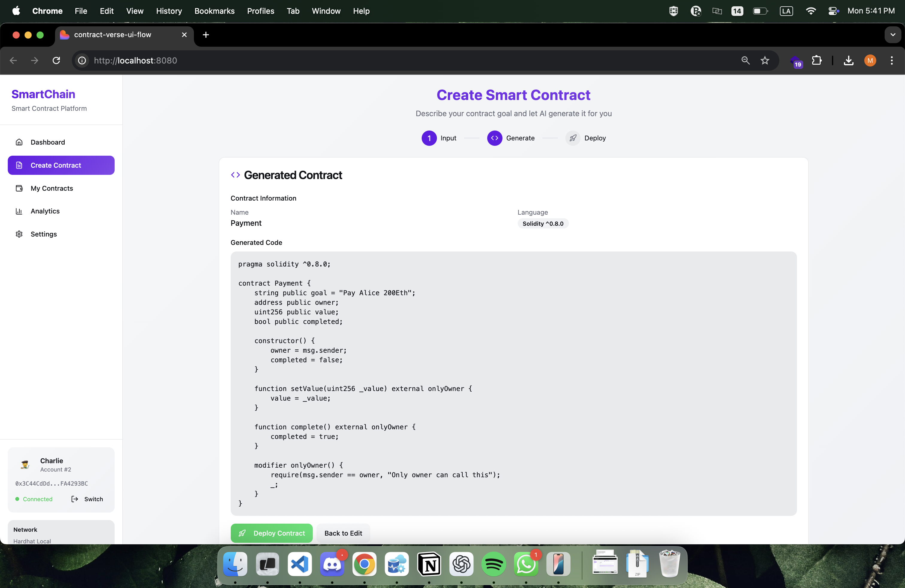The width and height of the screenshot is (905, 588).
Task: Click the My Contracts wallet icon
Action: click(x=19, y=188)
